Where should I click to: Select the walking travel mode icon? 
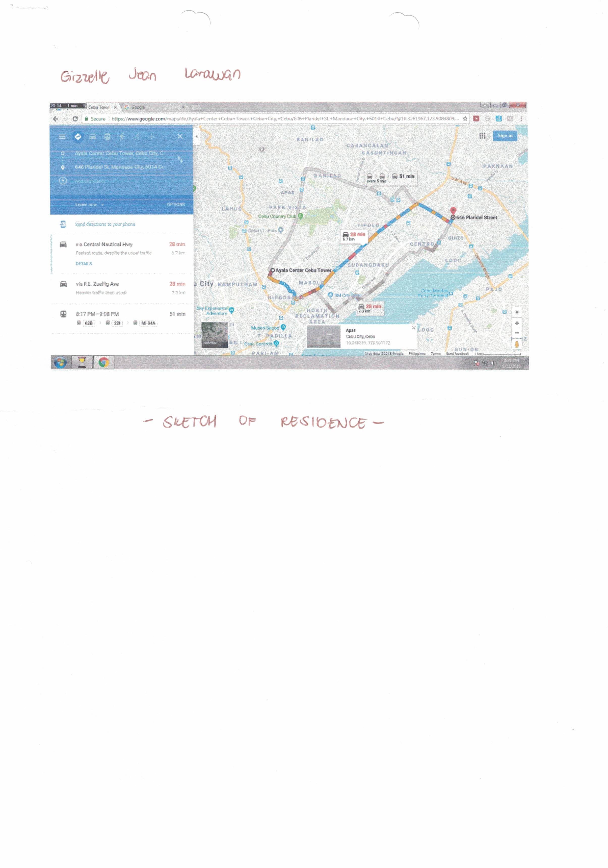pyautogui.click(x=122, y=137)
